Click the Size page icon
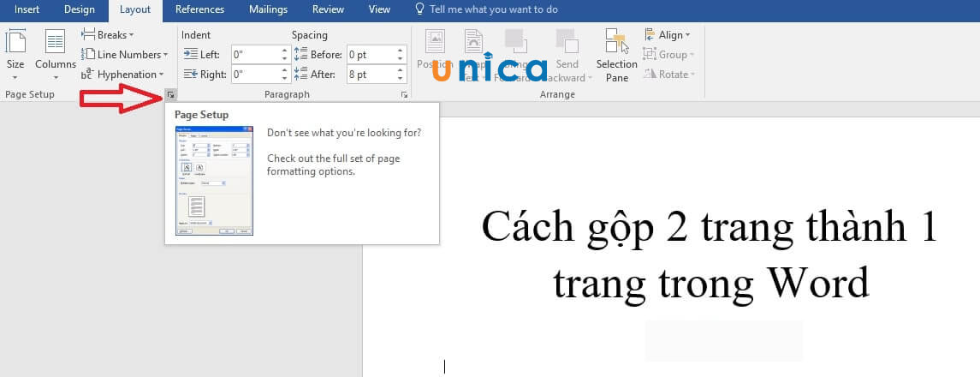The width and height of the screenshot is (980, 377). 15,40
